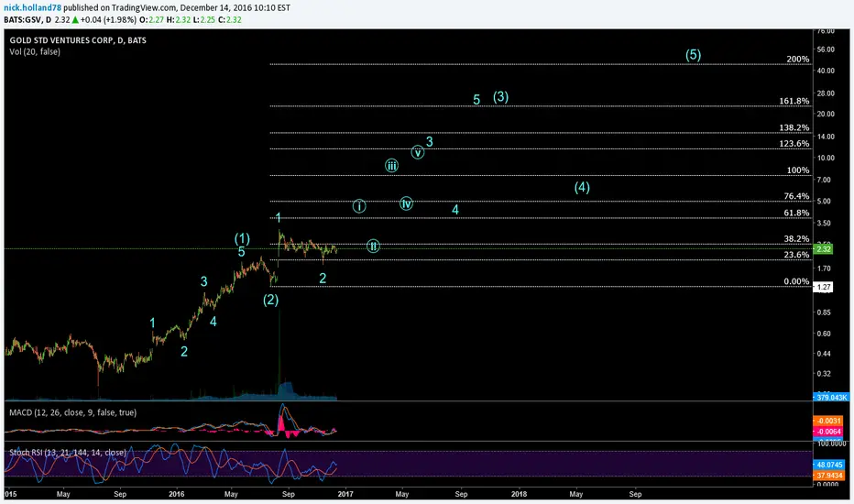Select the 161.8% Fibonacci level label
Viewport: 854px width, 504px height.
click(794, 102)
